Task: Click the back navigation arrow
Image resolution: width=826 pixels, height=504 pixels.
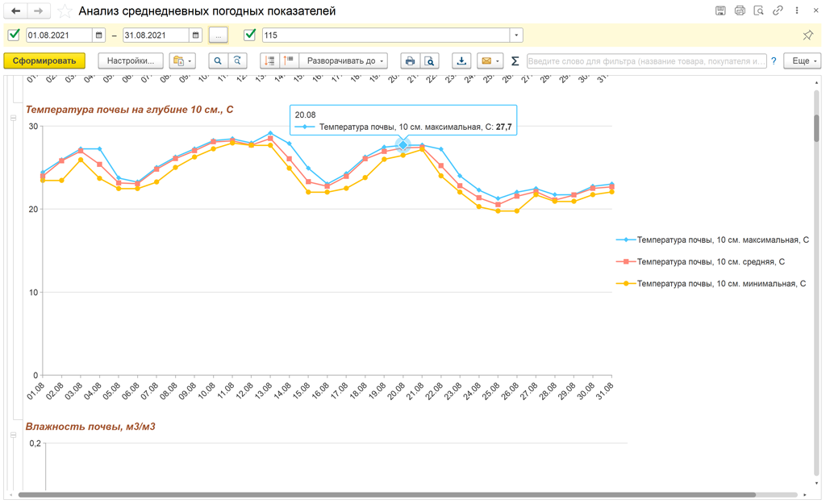Action: point(15,11)
